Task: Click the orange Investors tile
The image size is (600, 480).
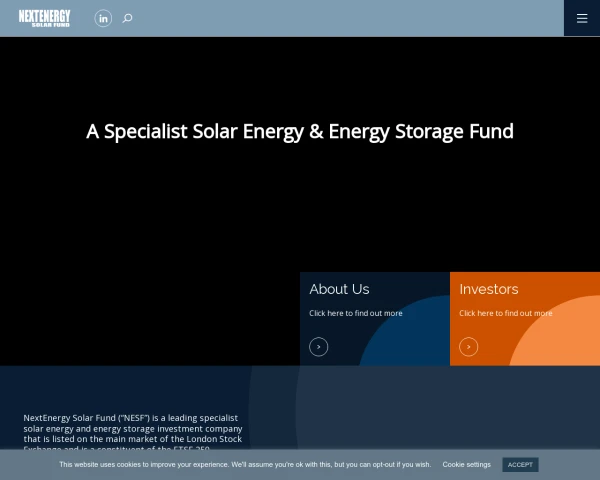Action: coord(525,319)
